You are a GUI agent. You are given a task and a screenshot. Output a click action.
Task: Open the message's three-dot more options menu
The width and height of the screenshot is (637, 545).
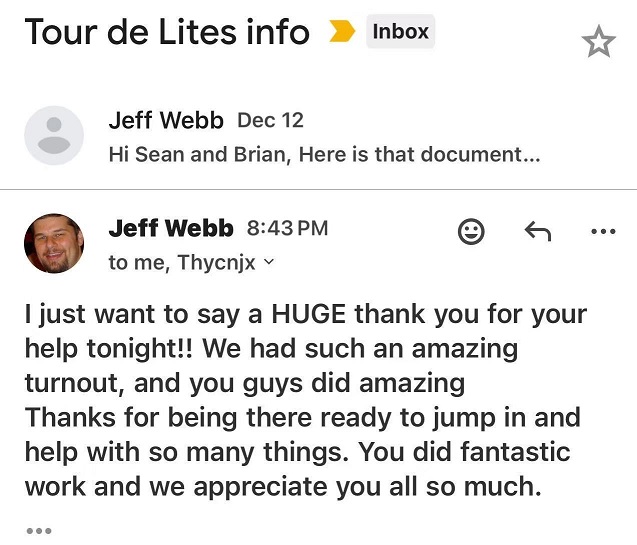603,231
